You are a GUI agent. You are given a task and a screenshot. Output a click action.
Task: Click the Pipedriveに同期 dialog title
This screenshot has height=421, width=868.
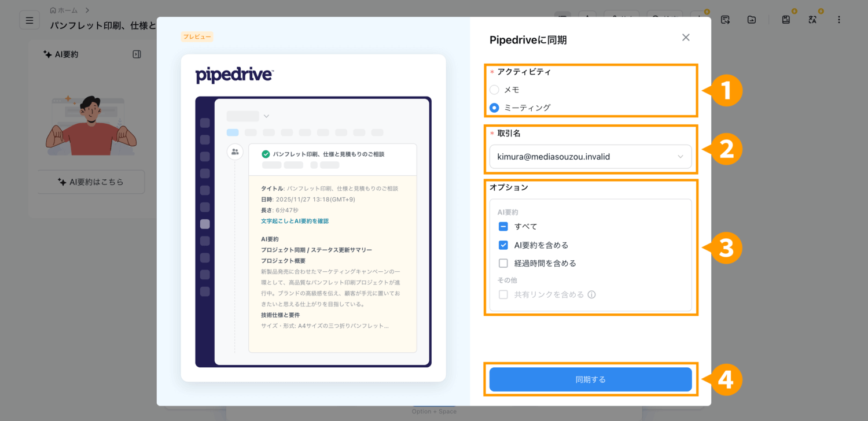tap(528, 40)
